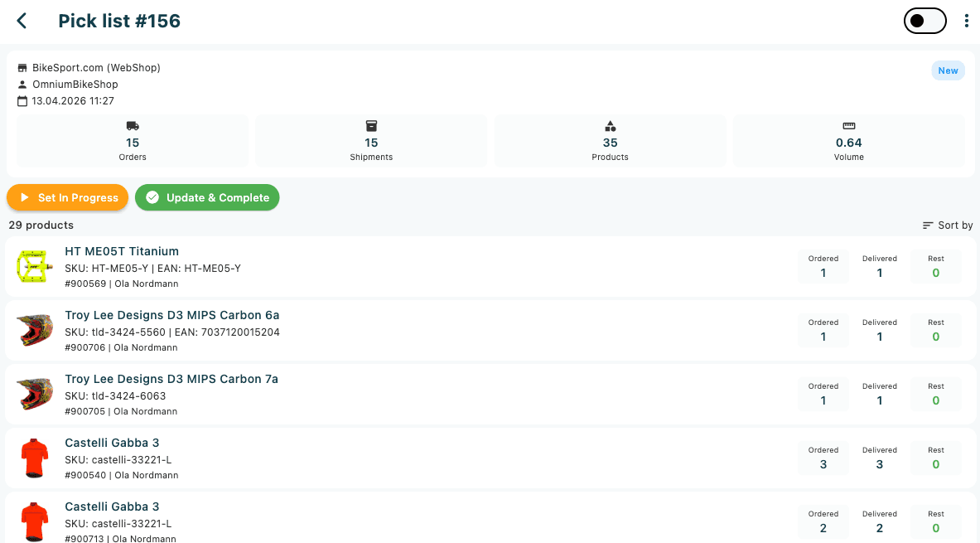Select order #900569 | Ola Nordmann line
Viewport: 980px width, 543px height.
pos(121,284)
